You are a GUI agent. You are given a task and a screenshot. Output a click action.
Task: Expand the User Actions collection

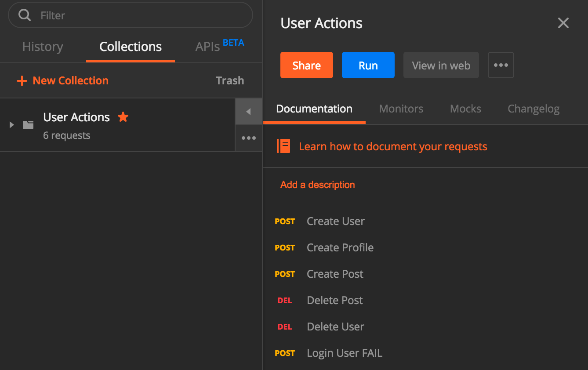pyautogui.click(x=11, y=125)
